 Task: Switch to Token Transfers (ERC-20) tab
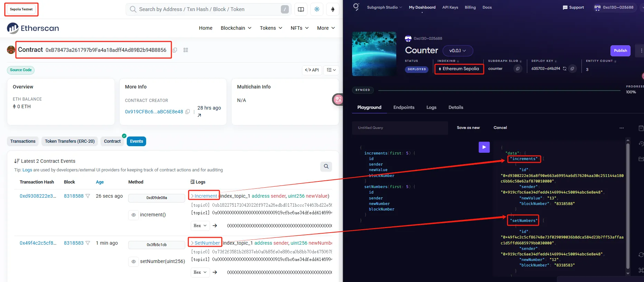(x=70, y=141)
